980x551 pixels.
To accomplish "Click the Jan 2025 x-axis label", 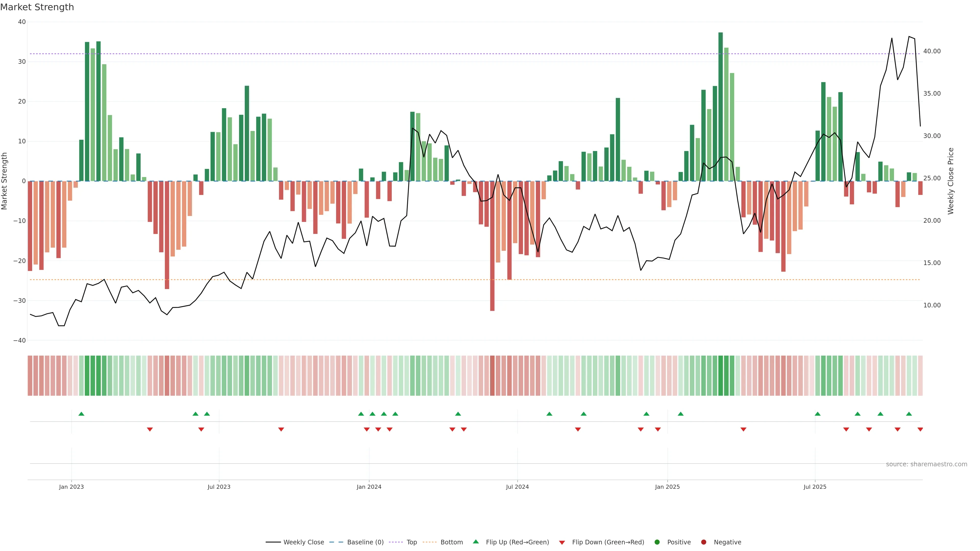I will click(667, 487).
